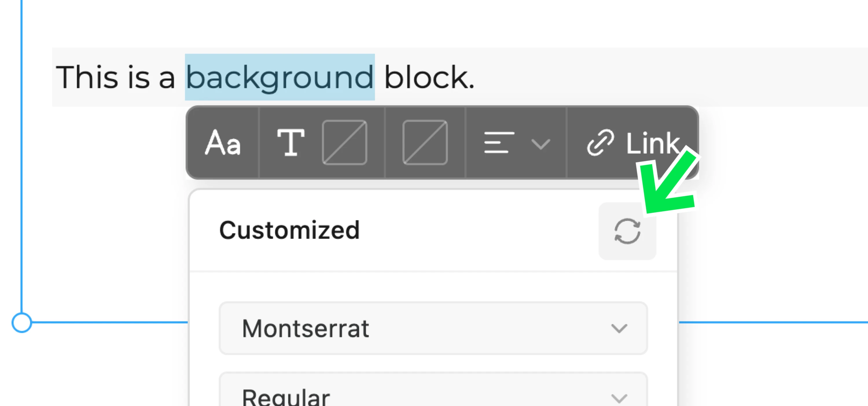
Task: Open the Aa text style options
Action: 223,143
